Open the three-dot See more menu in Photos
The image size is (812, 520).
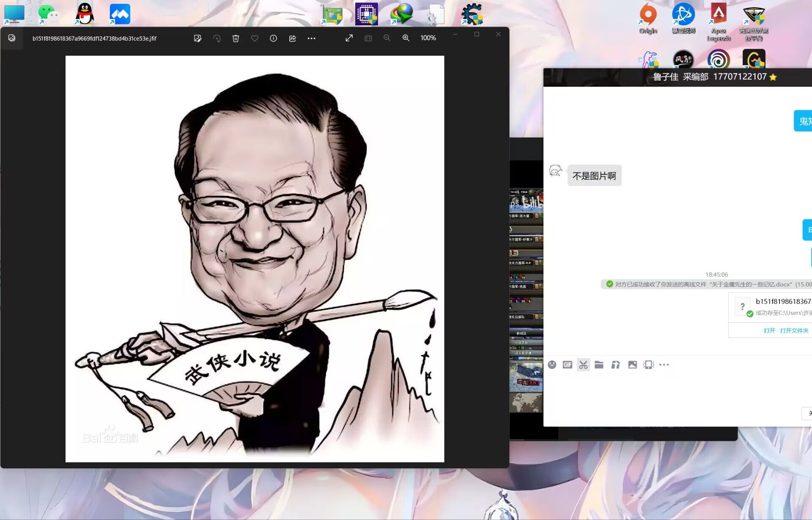pyautogui.click(x=311, y=39)
